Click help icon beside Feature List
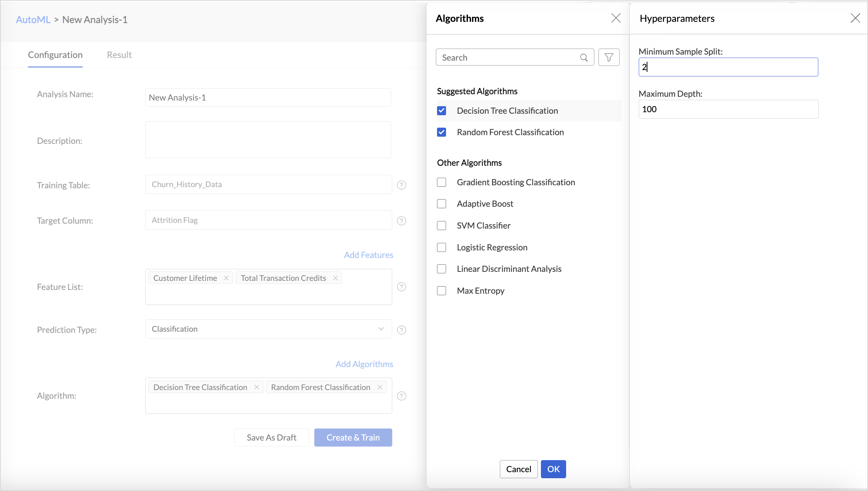 point(402,287)
